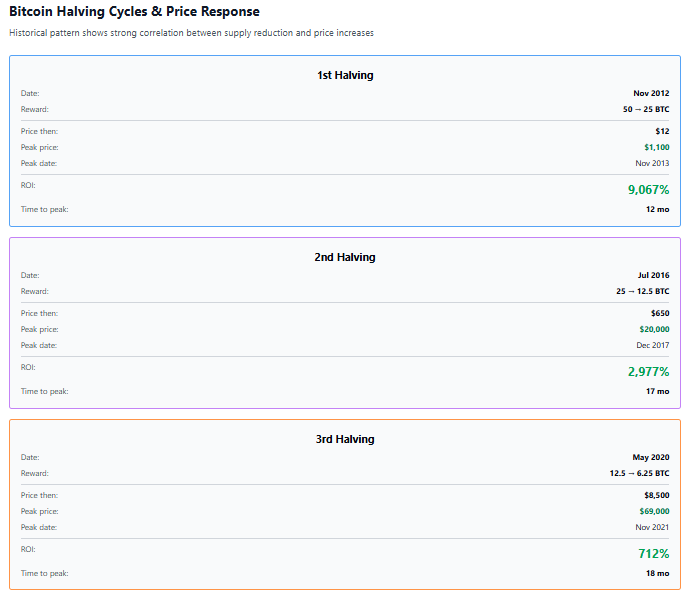
Task: Click the historical pattern subtitle text
Action: (x=191, y=33)
